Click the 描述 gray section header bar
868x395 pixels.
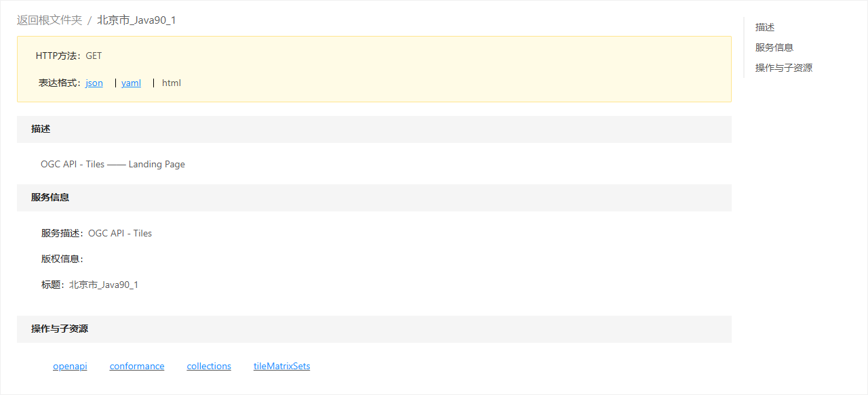[374, 129]
